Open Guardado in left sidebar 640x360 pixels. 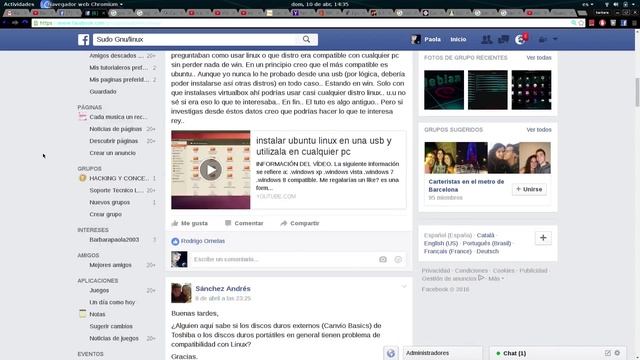point(103,91)
